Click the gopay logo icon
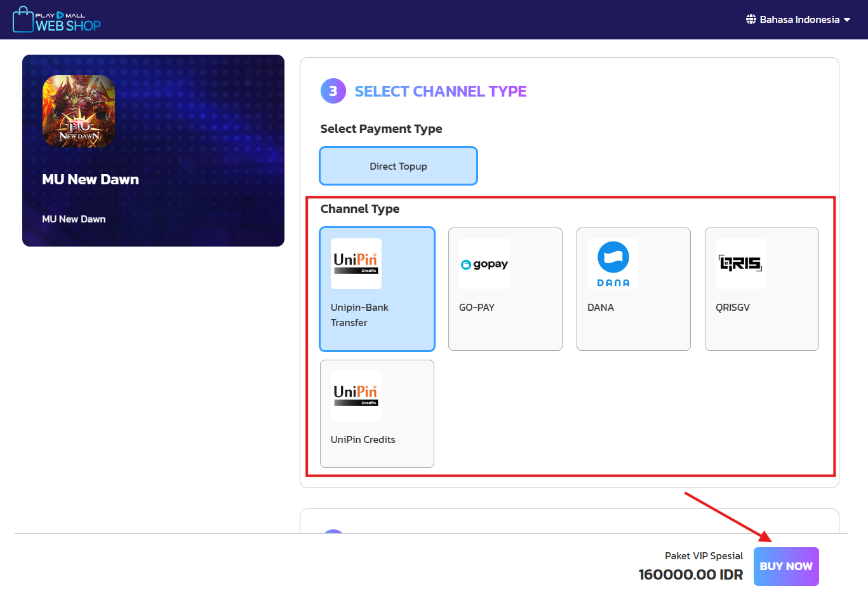The width and height of the screenshot is (868, 598). click(x=484, y=264)
